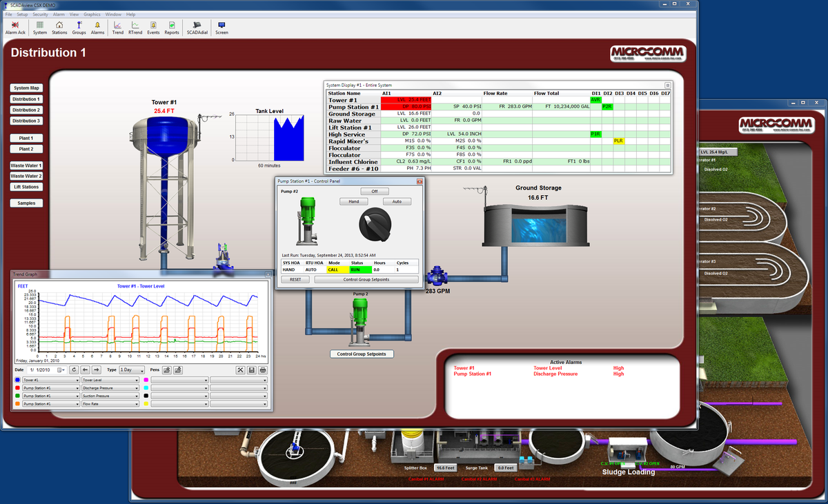Open the Alarms bell toolbar icon
This screenshot has height=504, width=828.
click(98, 27)
